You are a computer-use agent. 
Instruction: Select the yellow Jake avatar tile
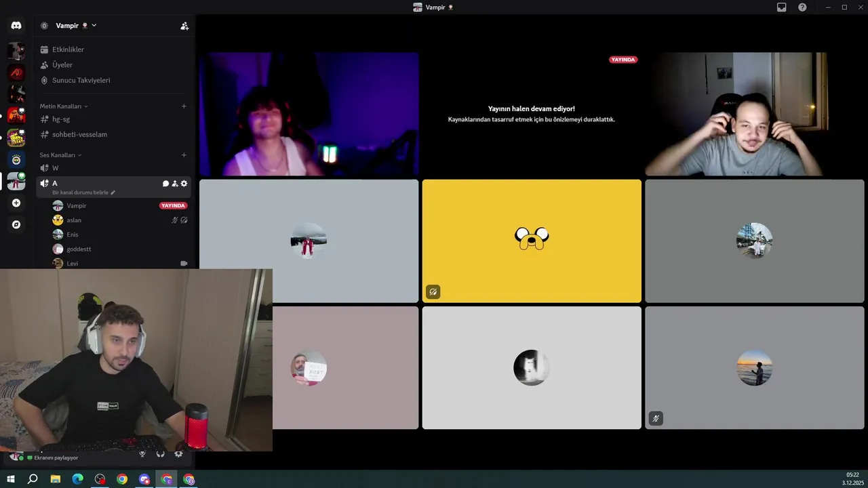(532, 241)
